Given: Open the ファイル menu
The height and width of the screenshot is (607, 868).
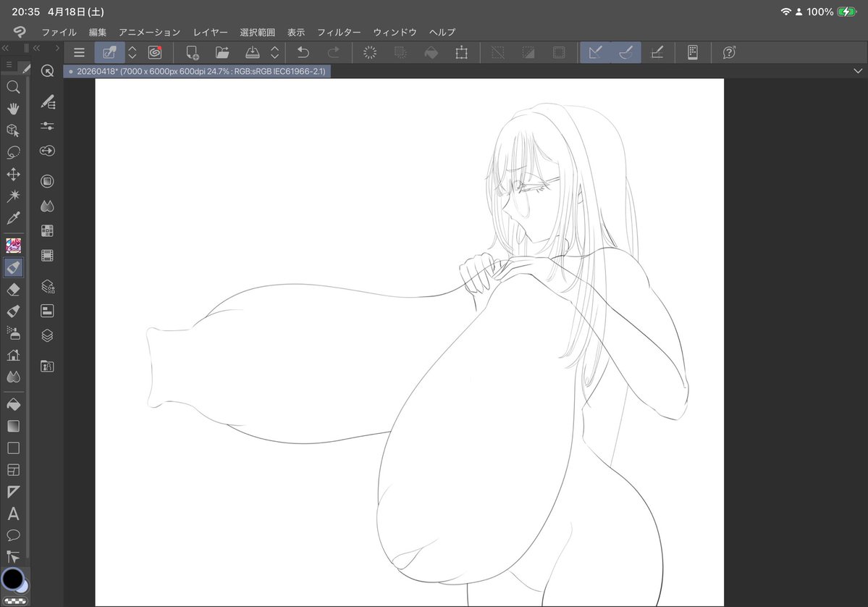Looking at the screenshot, I should pyautogui.click(x=59, y=32).
